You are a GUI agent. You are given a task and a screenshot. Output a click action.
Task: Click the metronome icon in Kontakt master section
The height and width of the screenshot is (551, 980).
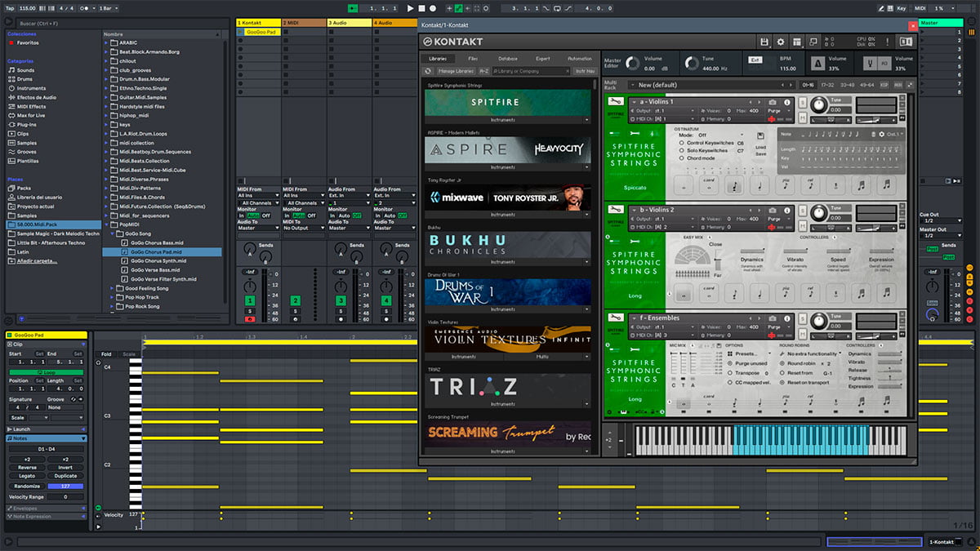point(818,63)
